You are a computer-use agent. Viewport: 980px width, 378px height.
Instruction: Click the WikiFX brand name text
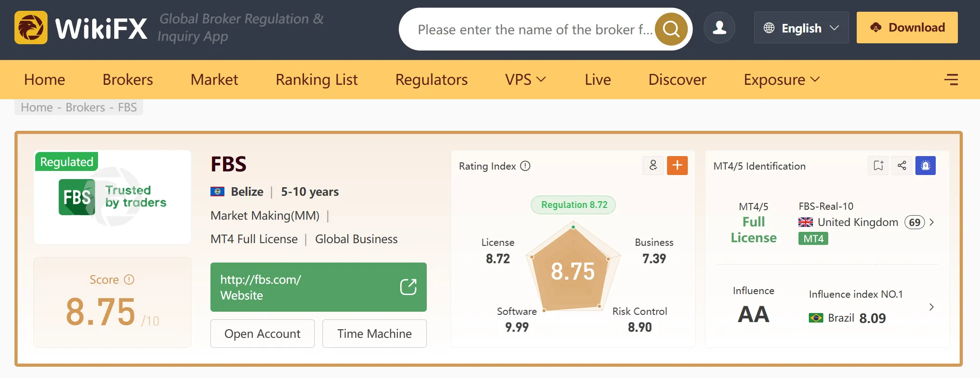[101, 29]
